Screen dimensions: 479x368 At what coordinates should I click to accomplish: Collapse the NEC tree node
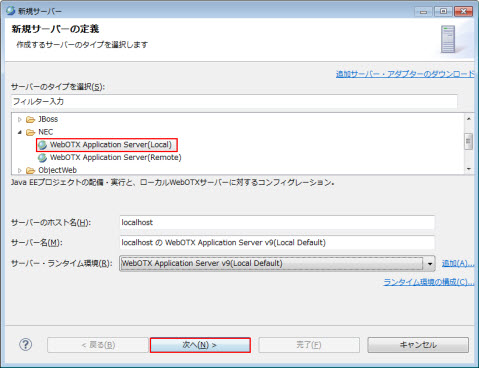[x=20, y=132]
